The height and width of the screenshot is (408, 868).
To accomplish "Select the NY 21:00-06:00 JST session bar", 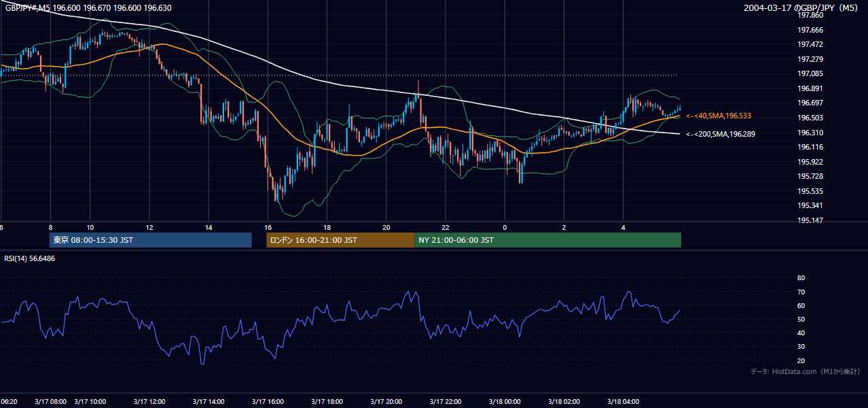I will [x=547, y=240].
